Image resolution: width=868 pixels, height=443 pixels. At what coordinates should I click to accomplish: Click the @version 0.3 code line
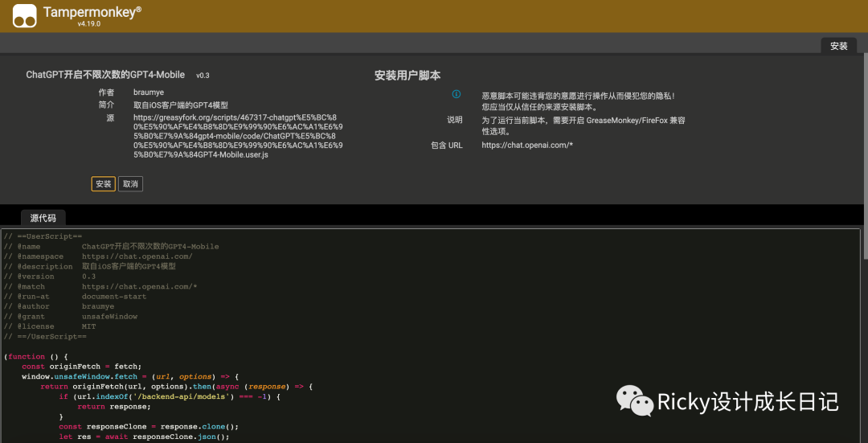50,277
